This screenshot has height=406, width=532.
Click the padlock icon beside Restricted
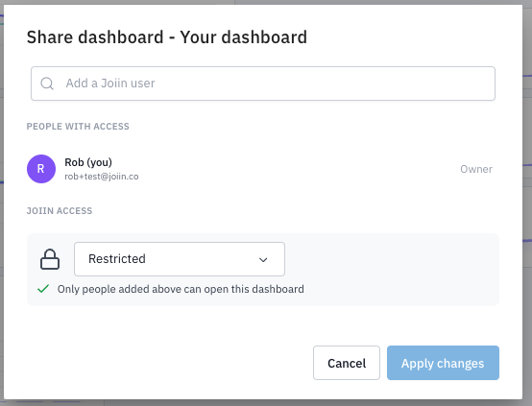pos(50,259)
